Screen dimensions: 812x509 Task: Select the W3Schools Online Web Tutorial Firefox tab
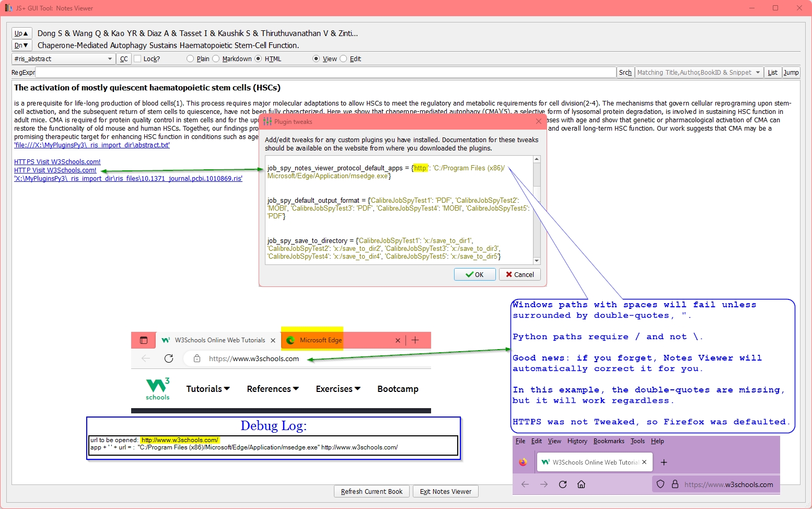tap(594, 462)
